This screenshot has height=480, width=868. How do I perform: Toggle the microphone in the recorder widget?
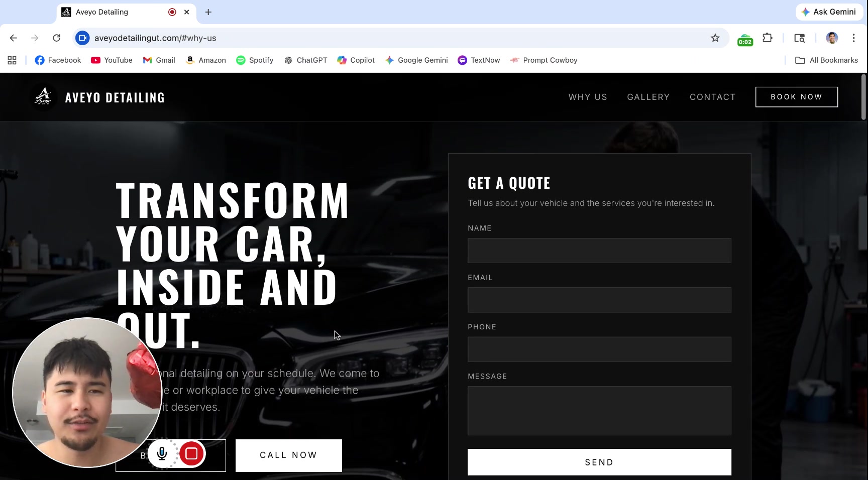162,454
